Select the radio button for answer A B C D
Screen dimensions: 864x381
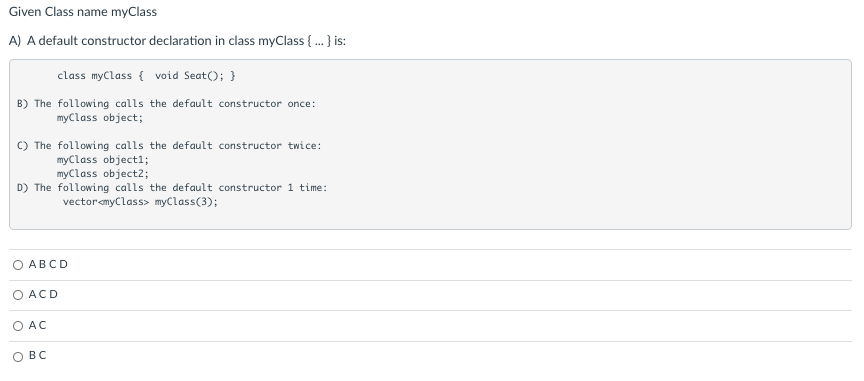coord(18,265)
